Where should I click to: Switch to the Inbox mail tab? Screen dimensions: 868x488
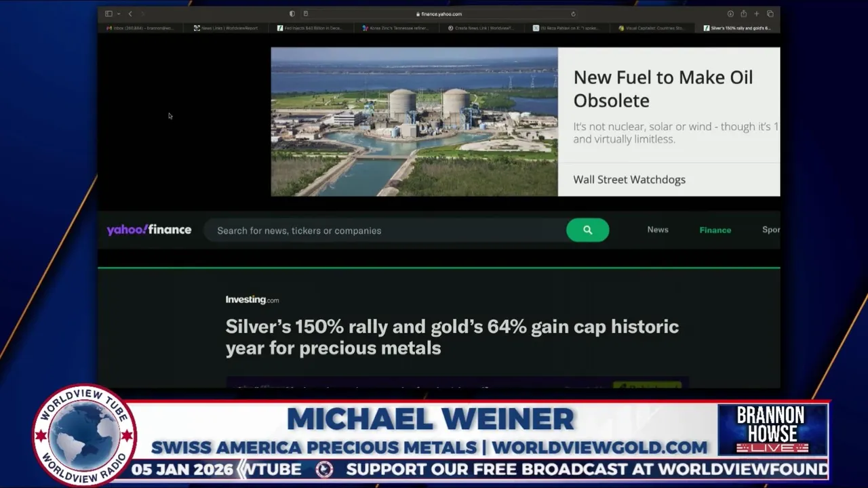pyautogui.click(x=141, y=28)
